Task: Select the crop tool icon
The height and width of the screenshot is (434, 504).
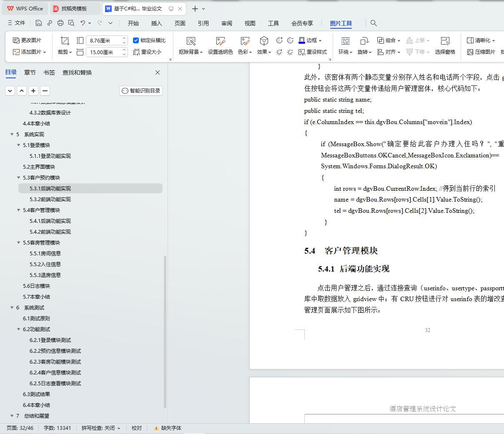Action: [x=65, y=40]
